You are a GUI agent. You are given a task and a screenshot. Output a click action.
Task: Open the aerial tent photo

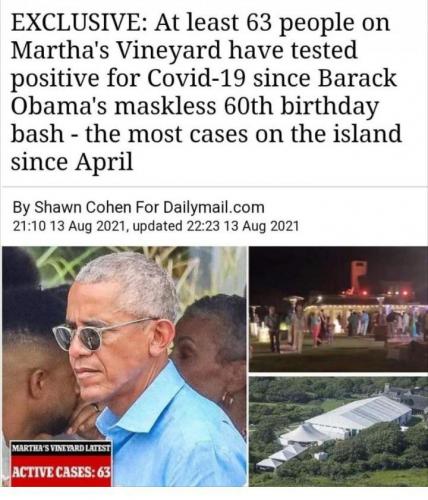[x=339, y=431]
